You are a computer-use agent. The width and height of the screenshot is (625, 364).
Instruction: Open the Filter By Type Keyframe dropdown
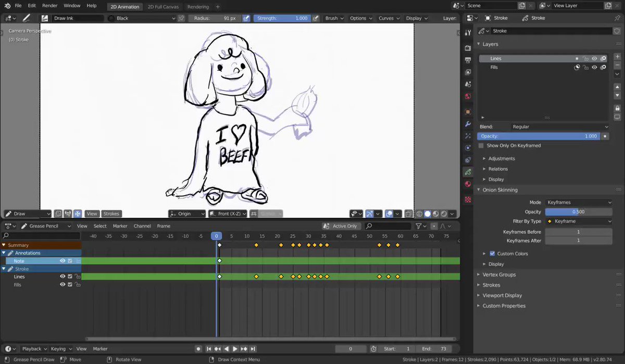[x=579, y=221]
